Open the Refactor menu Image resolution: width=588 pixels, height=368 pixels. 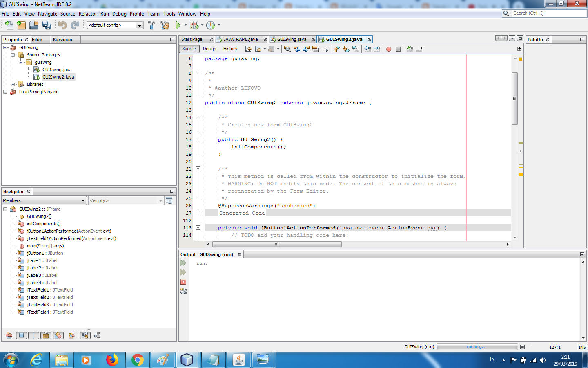tap(87, 13)
